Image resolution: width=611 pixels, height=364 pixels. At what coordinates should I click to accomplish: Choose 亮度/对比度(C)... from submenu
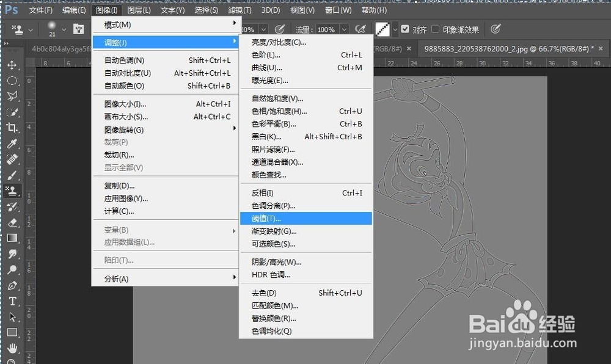coord(306,42)
